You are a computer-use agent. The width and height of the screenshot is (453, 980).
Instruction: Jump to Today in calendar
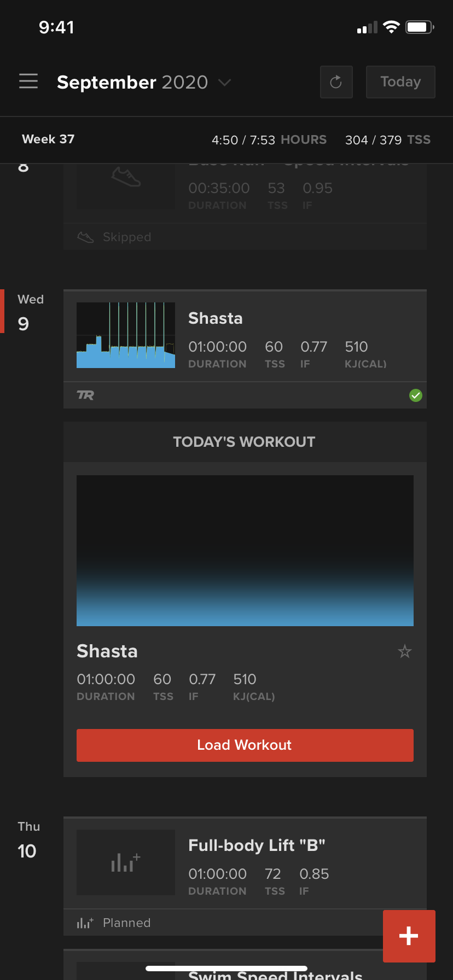pos(400,82)
